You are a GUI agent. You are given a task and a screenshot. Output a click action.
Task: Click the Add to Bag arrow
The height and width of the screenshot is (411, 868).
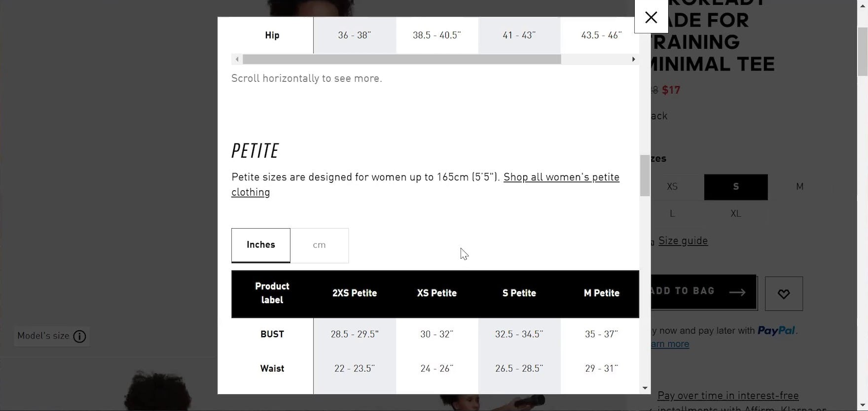pyautogui.click(x=737, y=292)
